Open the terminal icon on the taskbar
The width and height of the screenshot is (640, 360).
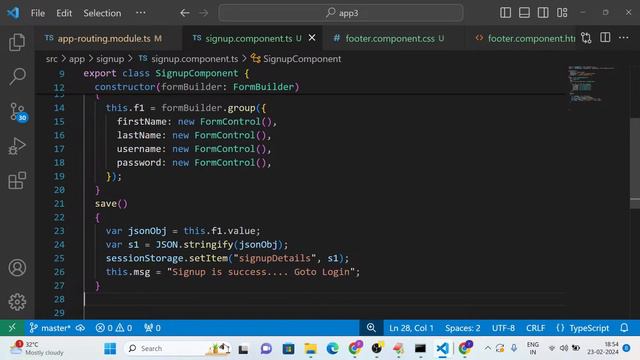point(420,349)
